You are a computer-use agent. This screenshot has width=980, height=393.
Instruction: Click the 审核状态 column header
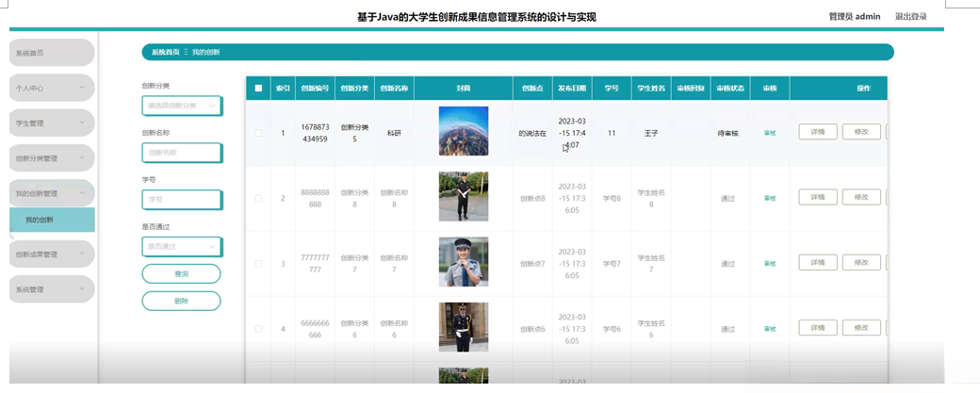(x=730, y=89)
